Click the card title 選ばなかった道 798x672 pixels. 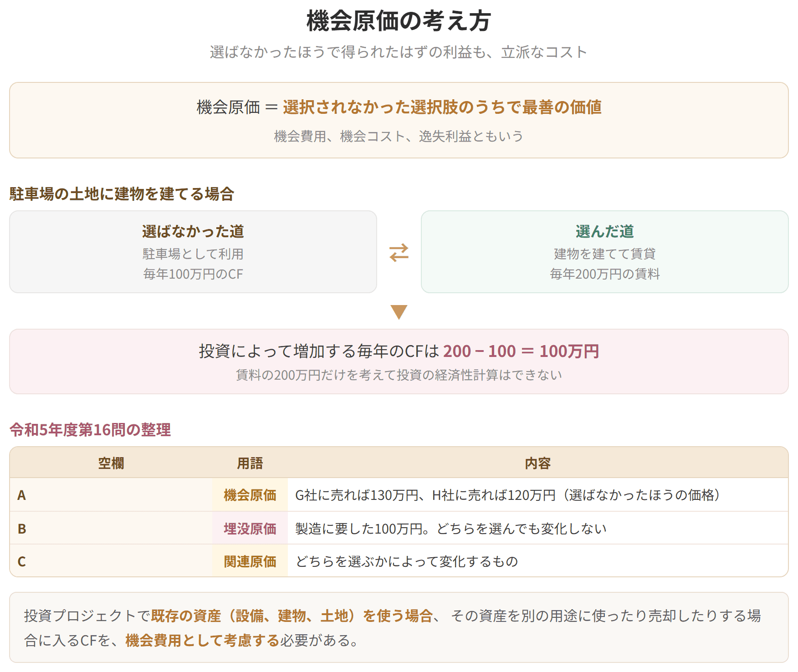[x=193, y=231]
